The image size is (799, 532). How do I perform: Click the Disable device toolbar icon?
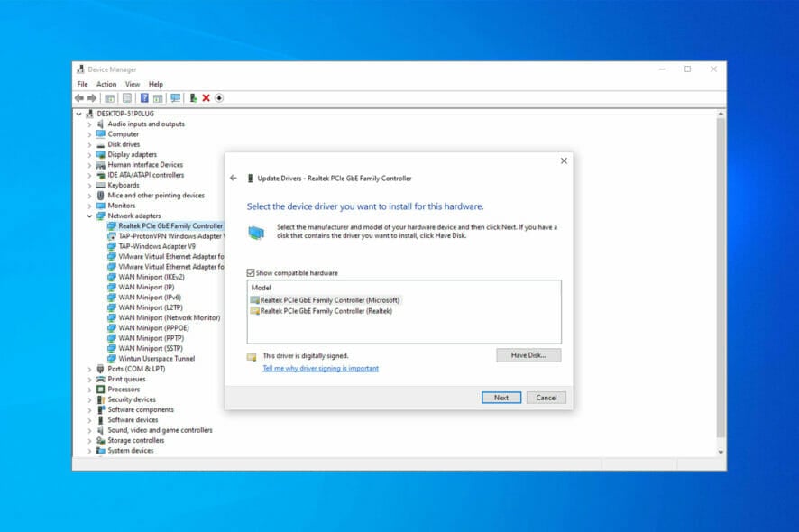(x=219, y=98)
